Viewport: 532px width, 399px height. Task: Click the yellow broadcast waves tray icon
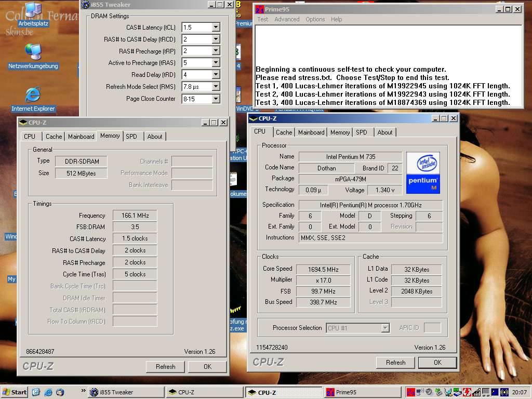[x=504, y=392]
